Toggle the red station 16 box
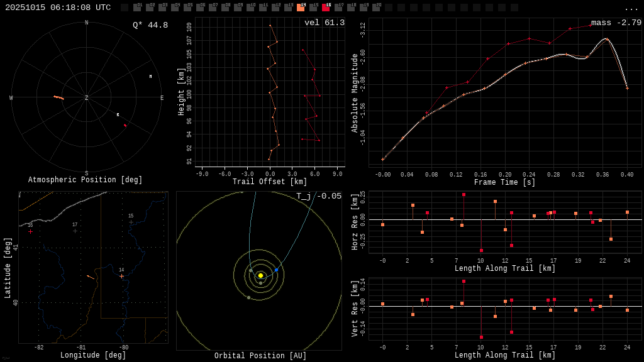The height and width of the screenshot is (362, 644). pos(326,8)
